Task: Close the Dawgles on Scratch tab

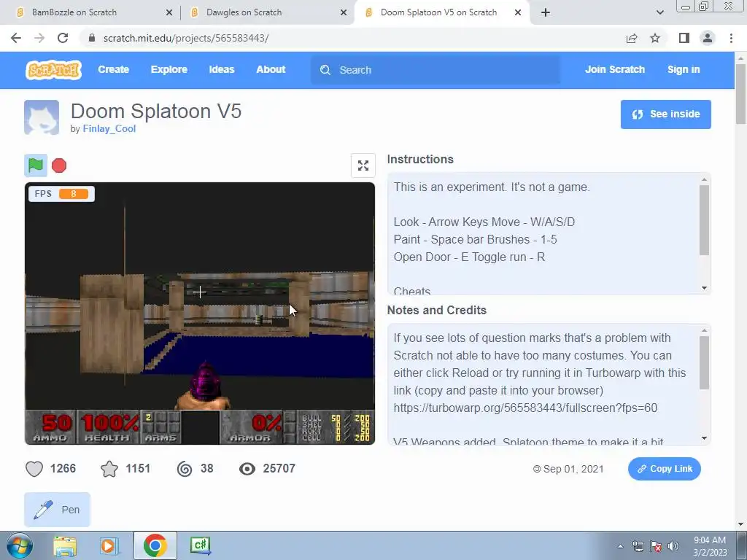Action: coord(344,12)
